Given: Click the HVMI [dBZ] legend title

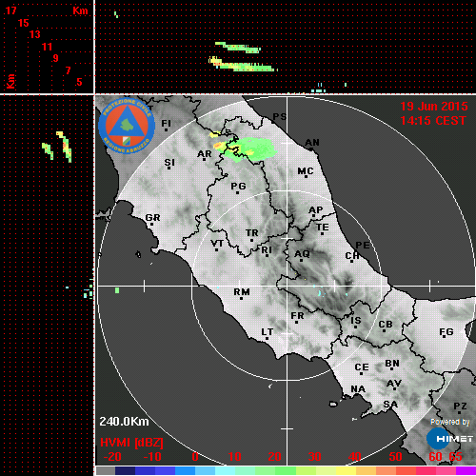Looking at the screenshot, I should coord(131,443).
